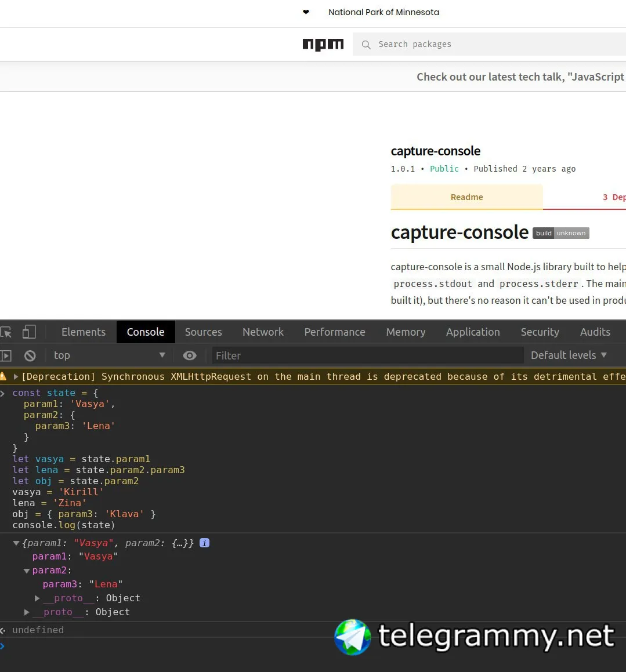Click the capture-console readme heading
This screenshot has height=672, width=626.
pyautogui.click(x=459, y=233)
